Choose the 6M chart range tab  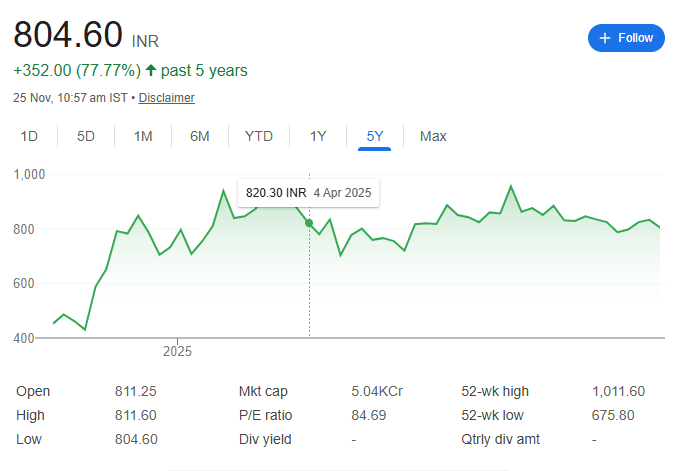(200, 136)
